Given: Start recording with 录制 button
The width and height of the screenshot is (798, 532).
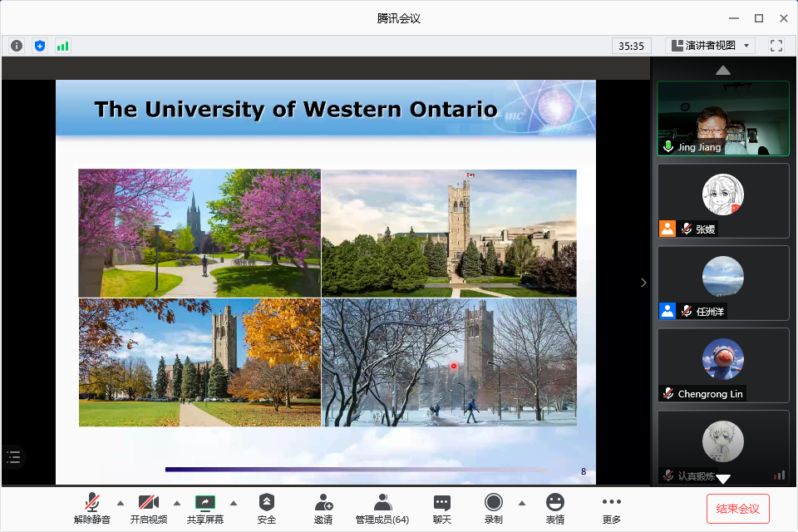Looking at the screenshot, I should coord(494,508).
